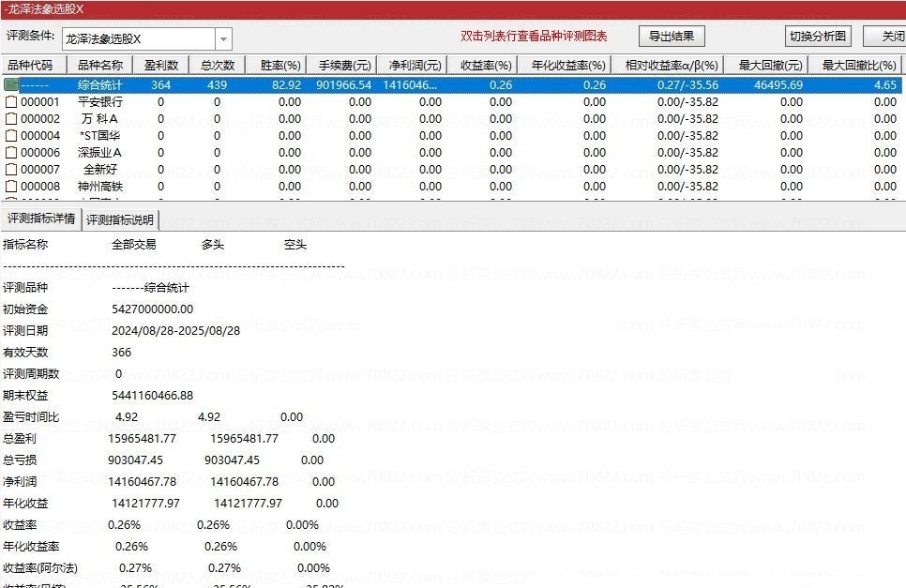
Task: Click relative return 0.27/-35.56
Action: (x=687, y=85)
